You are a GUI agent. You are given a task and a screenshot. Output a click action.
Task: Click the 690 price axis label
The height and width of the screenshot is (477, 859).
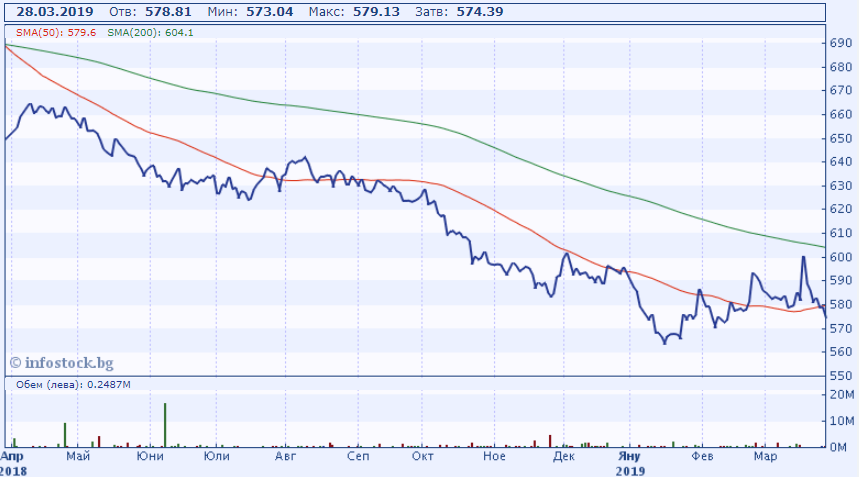(x=840, y=43)
